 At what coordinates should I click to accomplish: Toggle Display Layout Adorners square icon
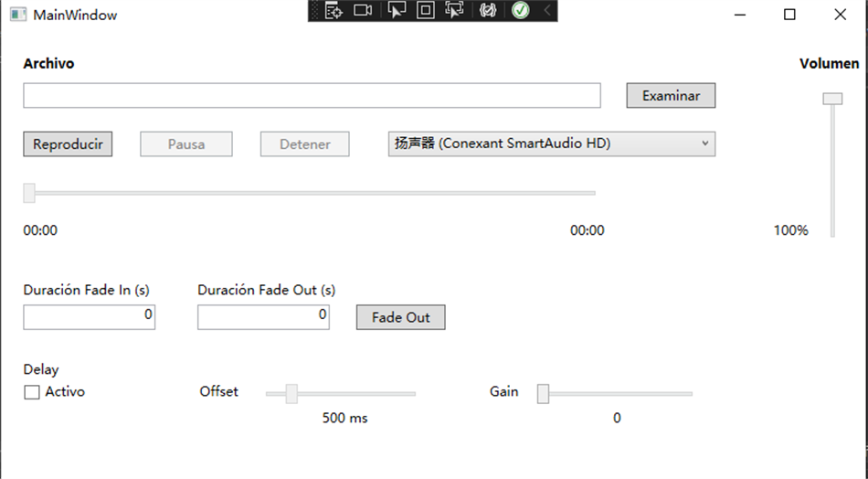click(425, 11)
